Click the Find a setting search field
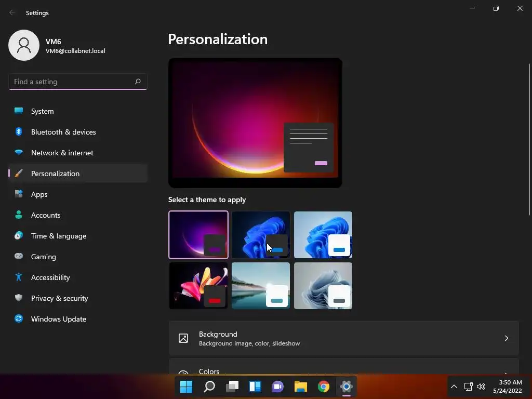The image size is (532, 399). [78, 82]
